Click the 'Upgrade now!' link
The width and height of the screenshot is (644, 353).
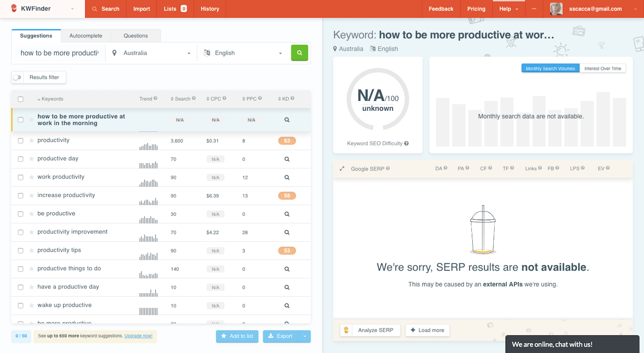click(138, 336)
